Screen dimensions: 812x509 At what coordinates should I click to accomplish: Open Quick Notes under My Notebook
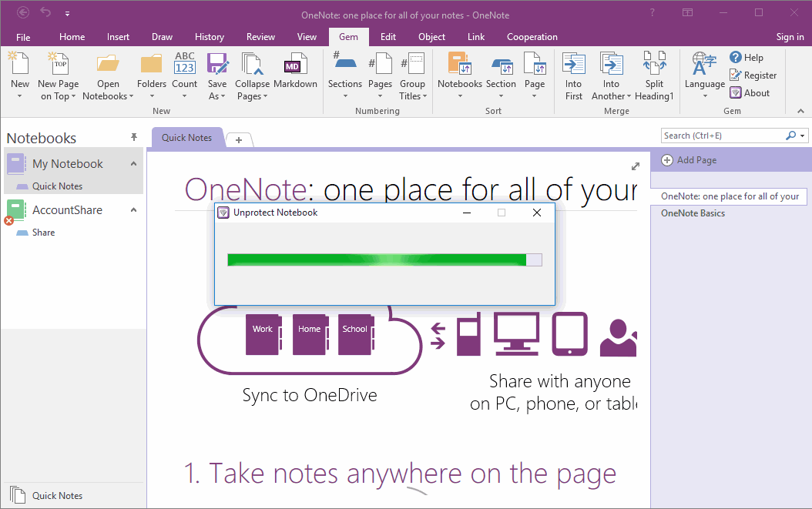tap(57, 186)
